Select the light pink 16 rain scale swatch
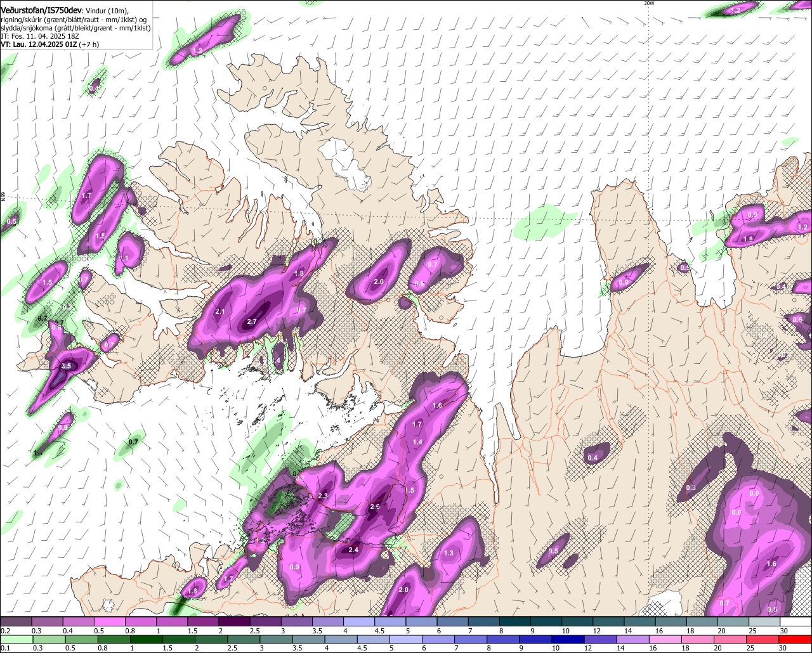Image resolution: width=812 pixels, height=653 pixels. [x=666, y=639]
